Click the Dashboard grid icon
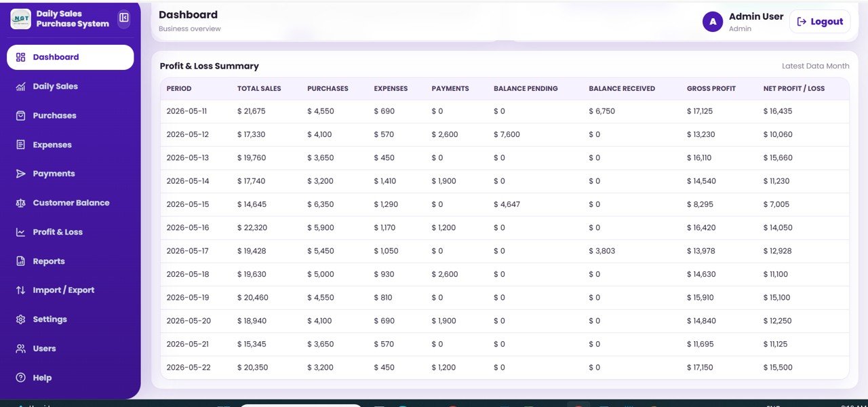The image size is (868, 407). pos(20,57)
